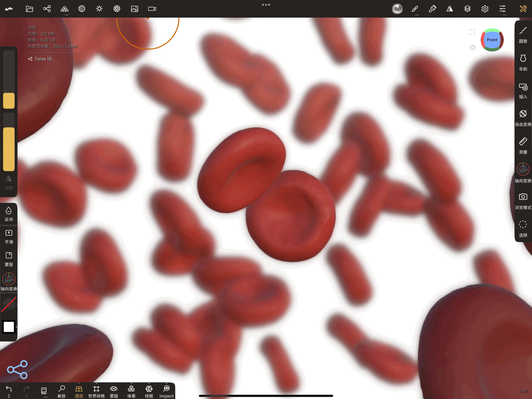Image resolution: width=532 pixels, height=399 pixels.
Task: Select the 自由变换 transform tool
Action: (x=523, y=118)
